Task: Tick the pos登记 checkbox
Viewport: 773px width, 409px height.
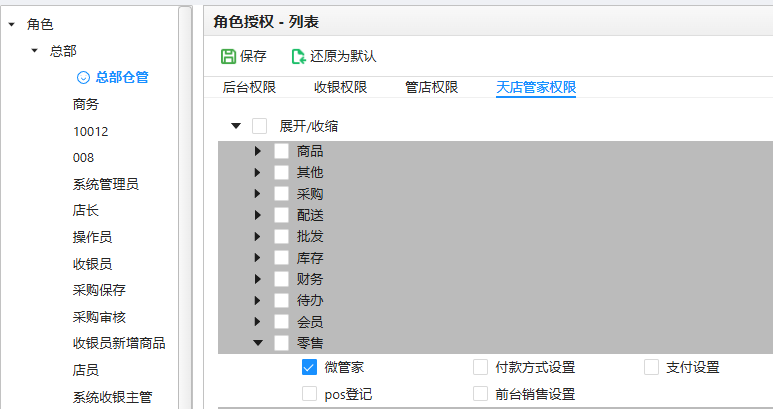Action: click(309, 394)
